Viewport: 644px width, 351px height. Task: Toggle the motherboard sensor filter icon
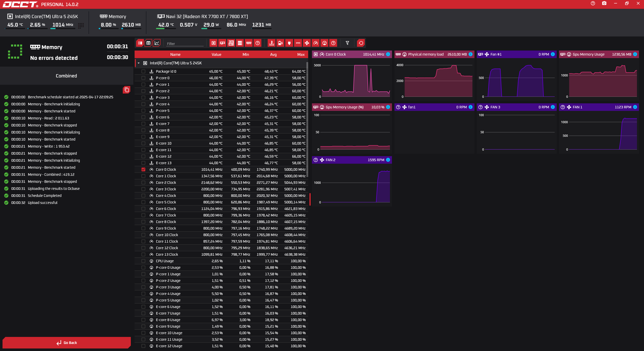231,43
